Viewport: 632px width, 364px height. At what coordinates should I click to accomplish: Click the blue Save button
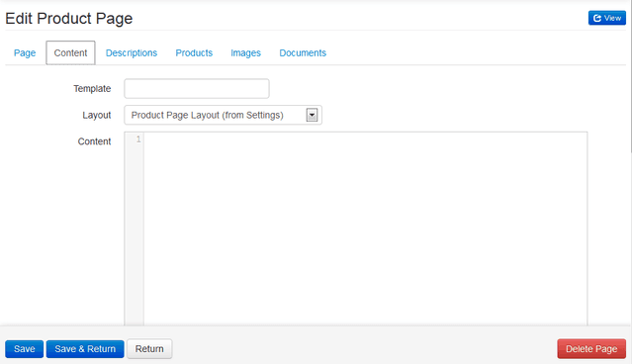tap(24, 349)
